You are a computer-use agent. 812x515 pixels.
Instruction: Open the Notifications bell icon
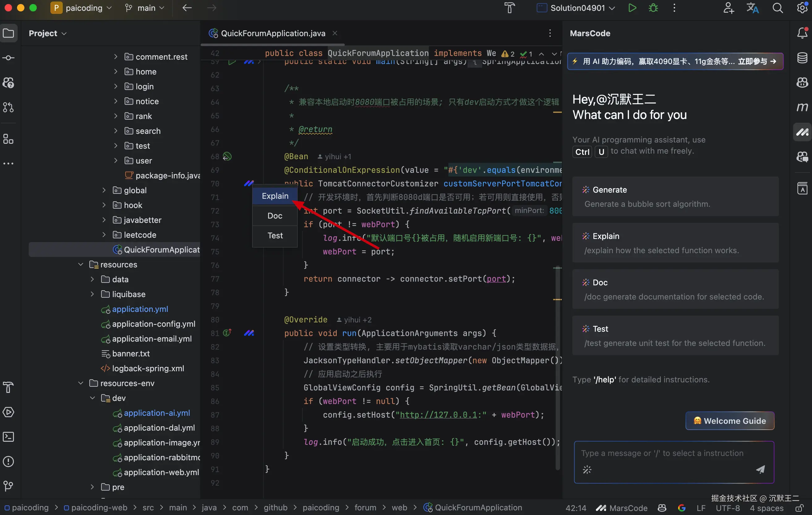pos(802,33)
